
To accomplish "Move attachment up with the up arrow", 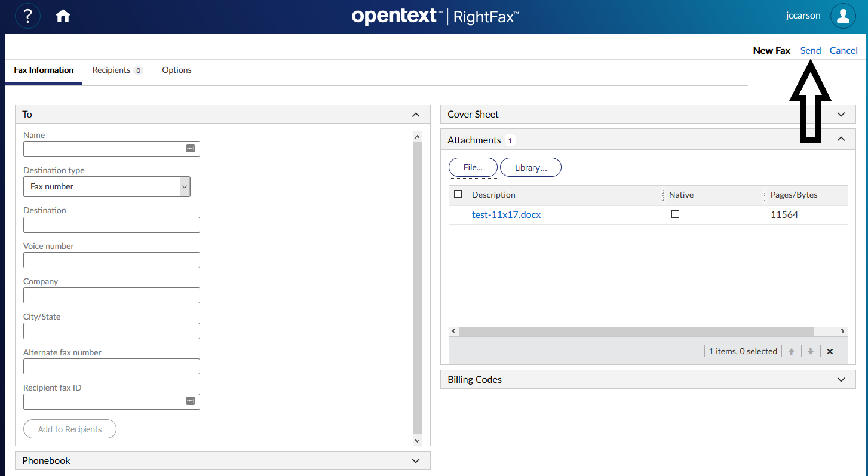I will tap(791, 352).
